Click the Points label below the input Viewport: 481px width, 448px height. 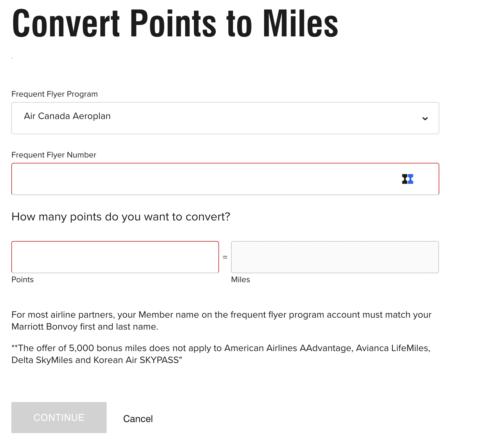[22, 279]
